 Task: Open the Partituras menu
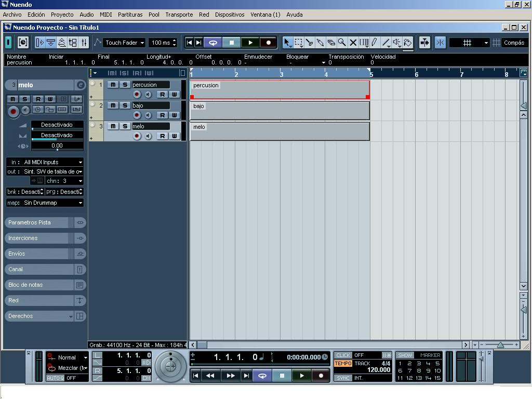pyautogui.click(x=130, y=14)
